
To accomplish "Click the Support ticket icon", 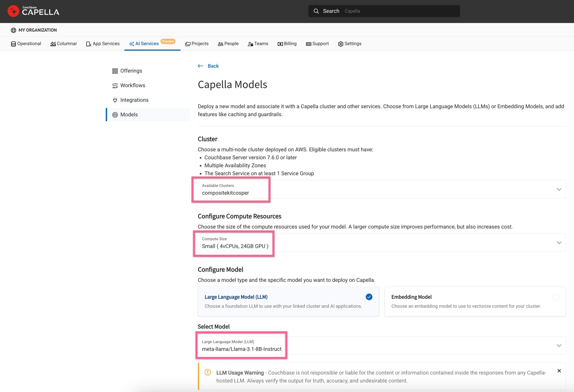I will [309, 44].
